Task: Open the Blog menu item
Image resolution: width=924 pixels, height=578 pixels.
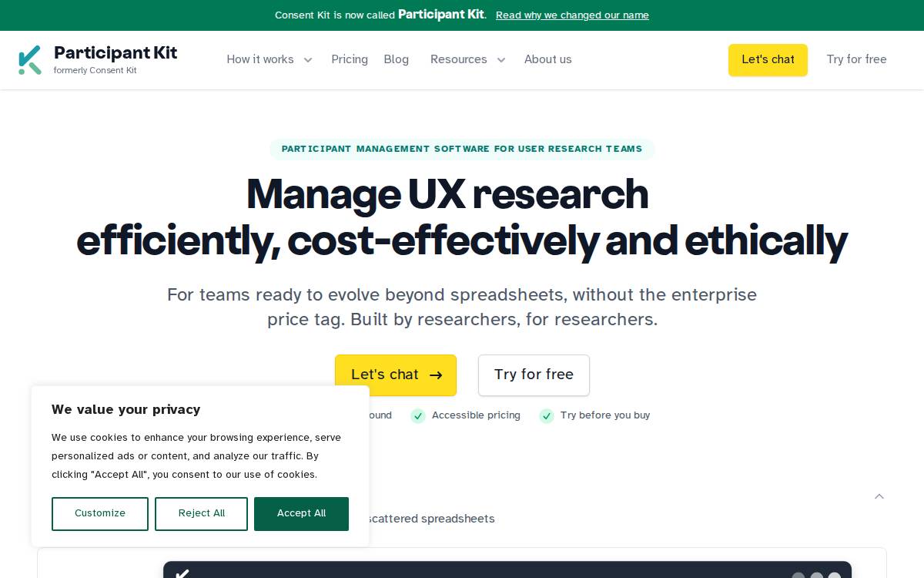Action: (x=397, y=59)
